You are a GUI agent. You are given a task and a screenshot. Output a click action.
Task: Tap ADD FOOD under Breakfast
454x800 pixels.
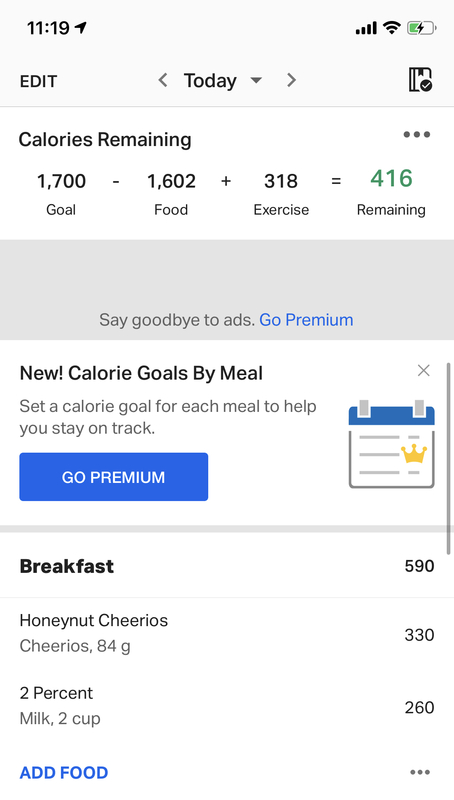click(x=64, y=772)
